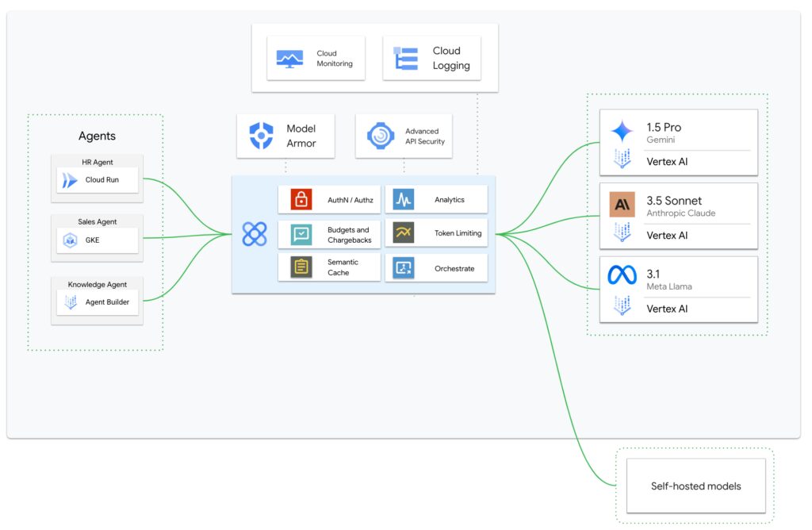Expand the Self-hosted models box
The image size is (812, 530).
coord(695,485)
